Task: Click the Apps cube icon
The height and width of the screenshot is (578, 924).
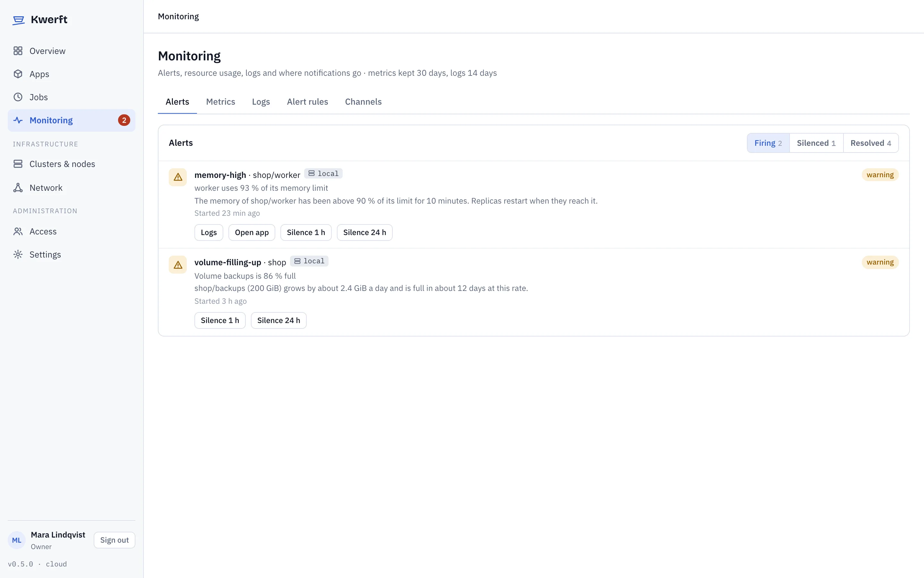Action: point(18,74)
